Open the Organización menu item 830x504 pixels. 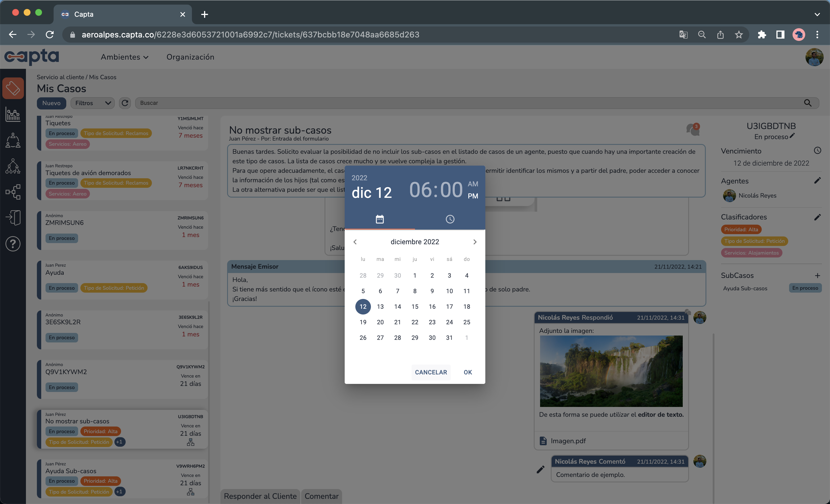190,57
